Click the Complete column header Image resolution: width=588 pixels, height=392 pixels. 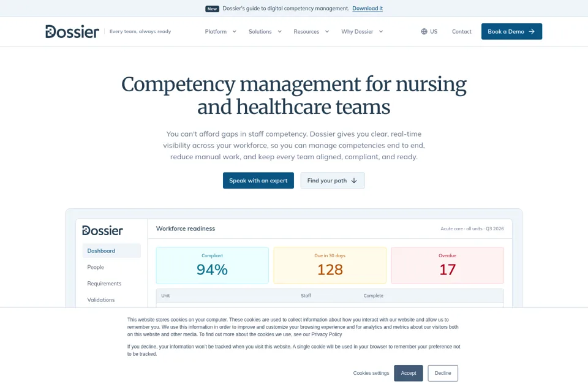374,296
